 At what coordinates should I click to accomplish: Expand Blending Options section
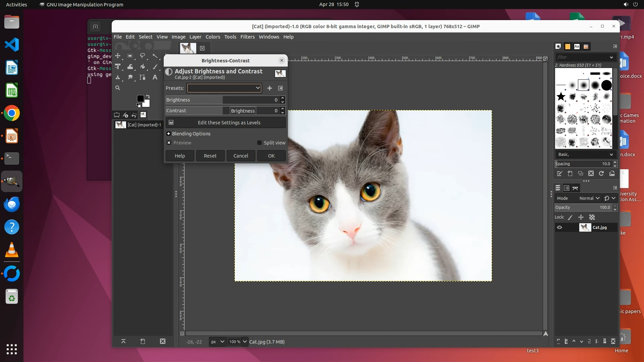pos(169,134)
